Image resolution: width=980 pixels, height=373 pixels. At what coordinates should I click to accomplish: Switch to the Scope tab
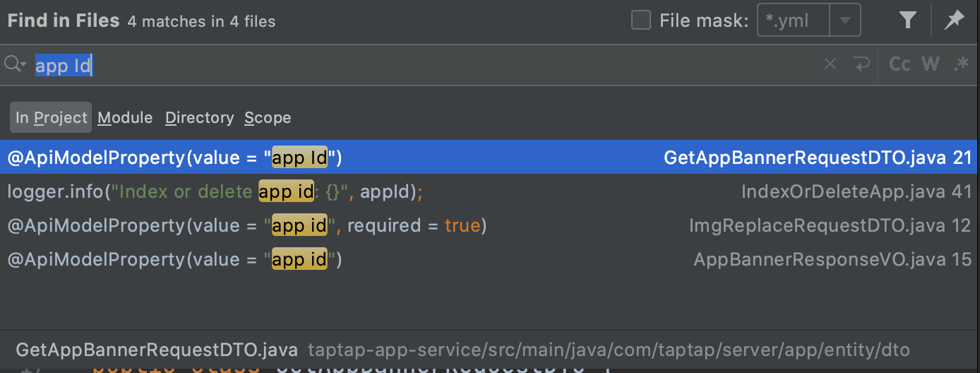click(268, 117)
